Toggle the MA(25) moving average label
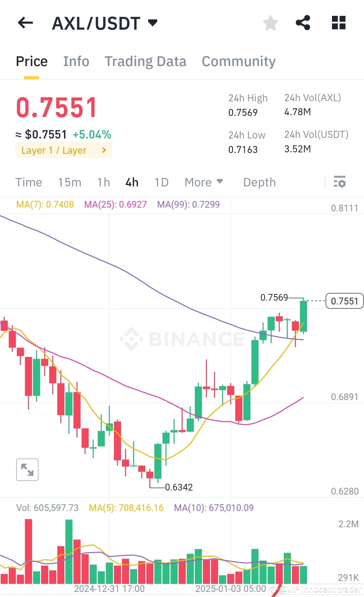Image resolution: width=364 pixels, height=597 pixels. (x=115, y=204)
